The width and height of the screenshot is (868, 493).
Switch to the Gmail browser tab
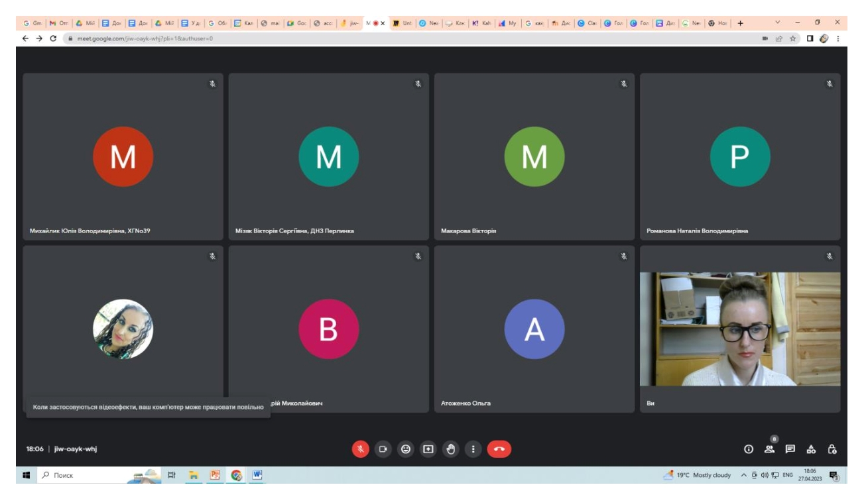(32, 23)
